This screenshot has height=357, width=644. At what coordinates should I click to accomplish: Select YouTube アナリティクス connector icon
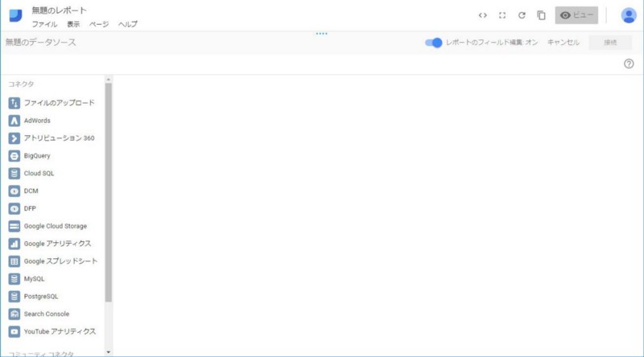pos(14,331)
